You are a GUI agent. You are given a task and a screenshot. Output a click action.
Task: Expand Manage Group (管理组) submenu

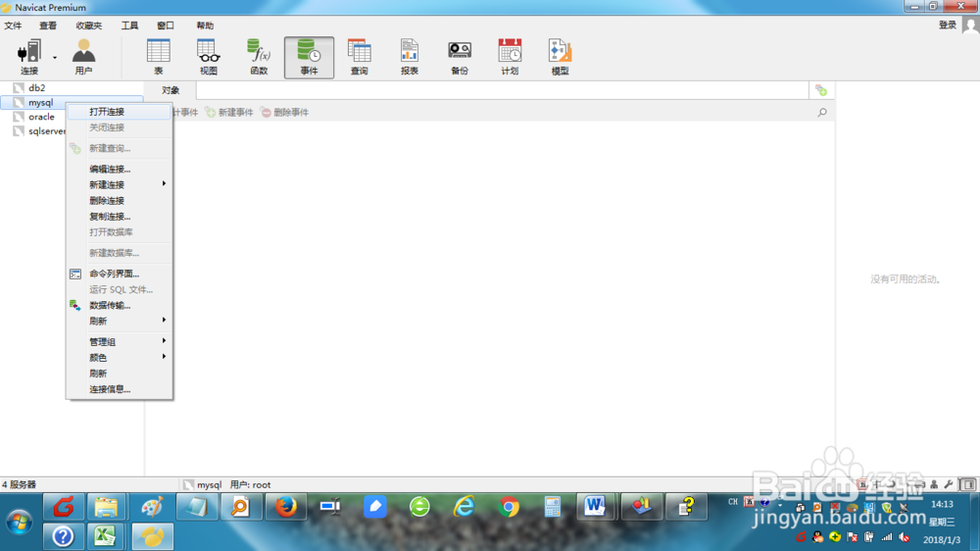tap(119, 341)
